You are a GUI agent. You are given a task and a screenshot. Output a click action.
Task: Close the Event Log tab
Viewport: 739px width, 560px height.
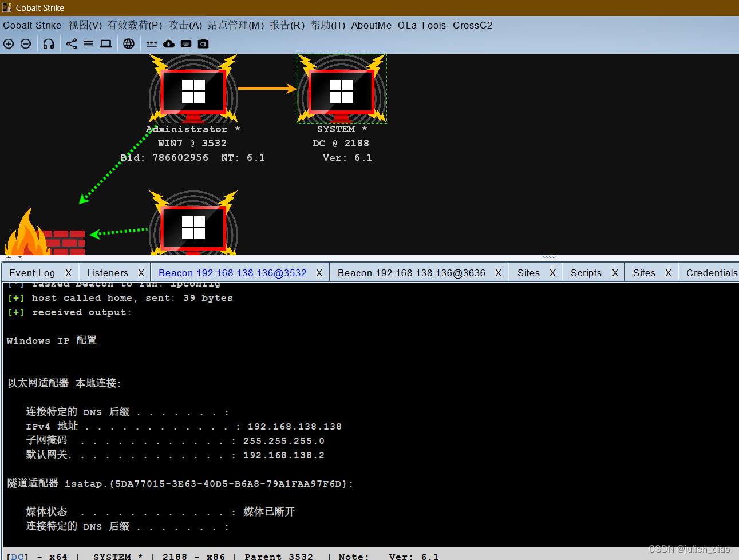point(68,273)
